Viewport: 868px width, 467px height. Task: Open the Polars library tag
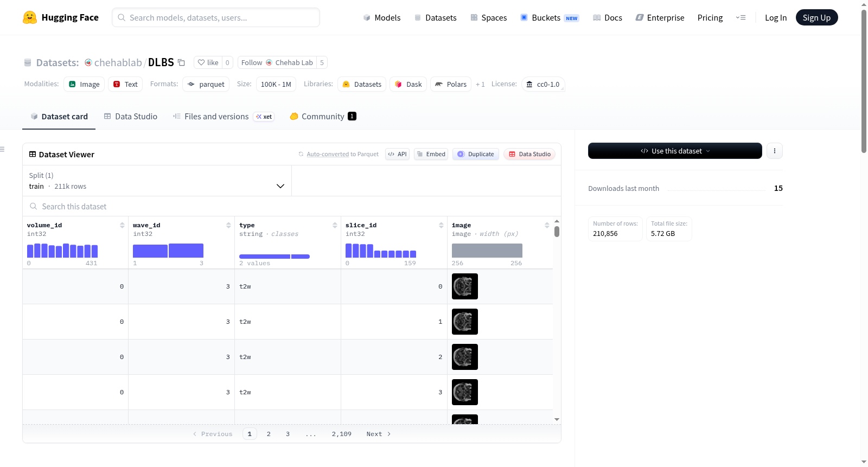point(451,84)
